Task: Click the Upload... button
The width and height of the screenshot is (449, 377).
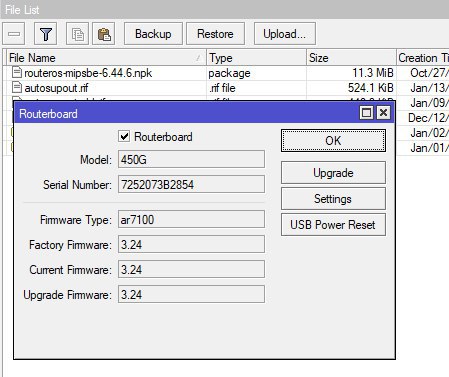Action: [285, 34]
